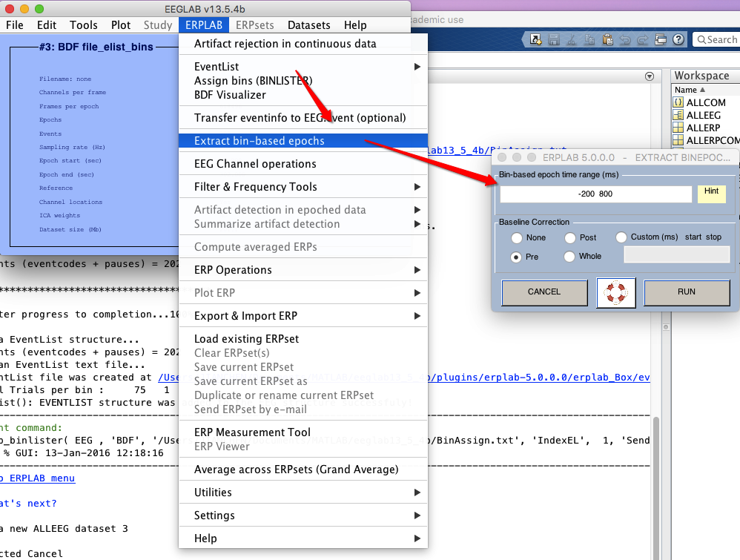Open the Edit menu in EEGLAB
Screen dimensions: 740x560
[47, 25]
